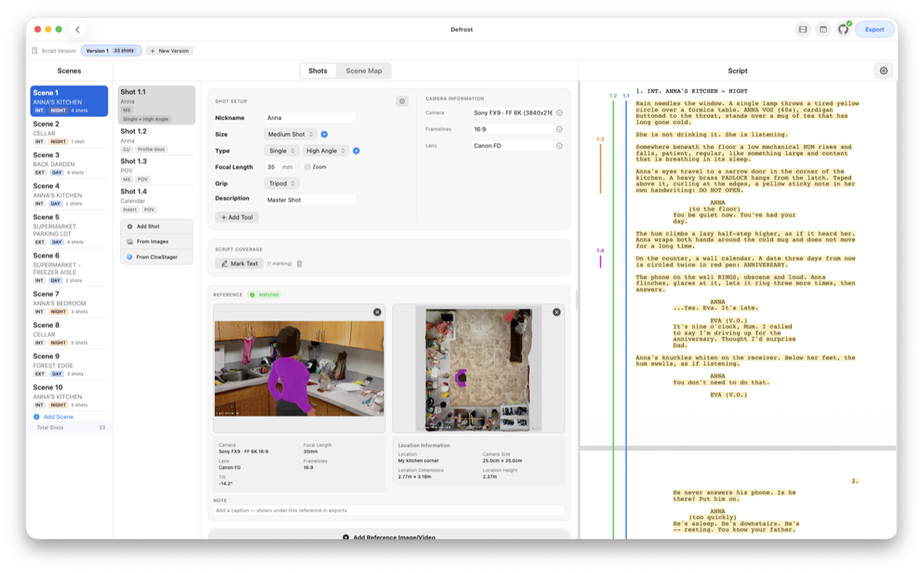
Task: Open Shot Setup options gear icon
Action: click(402, 101)
